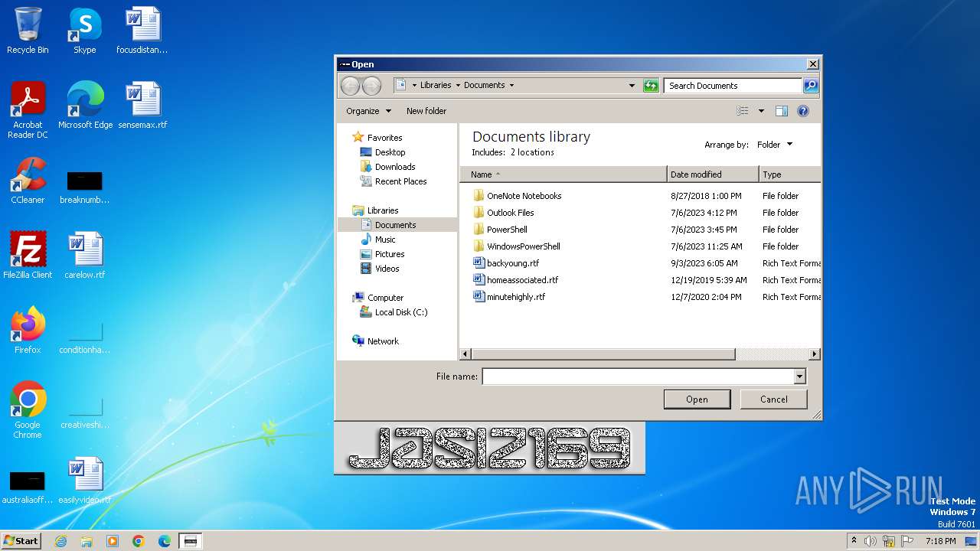
Task: Expand the address bar previous locations arrow
Action: (x=632, y=86)
